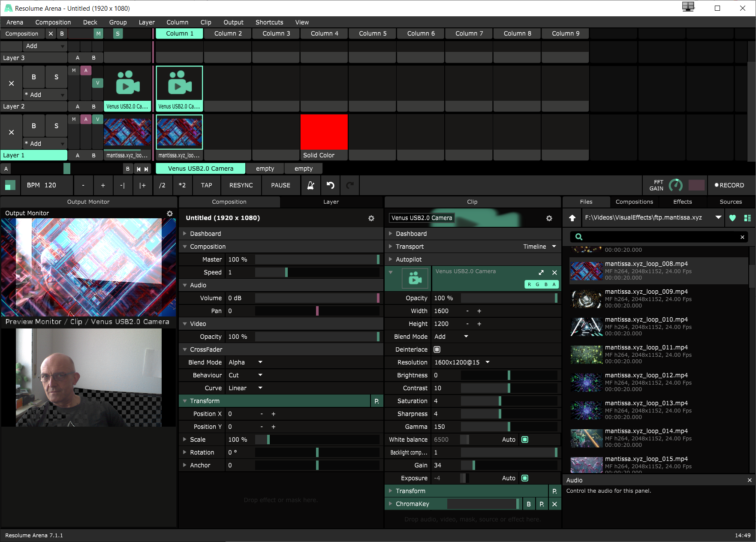Disable Auto White balance checkbox

tap(525, 440)
